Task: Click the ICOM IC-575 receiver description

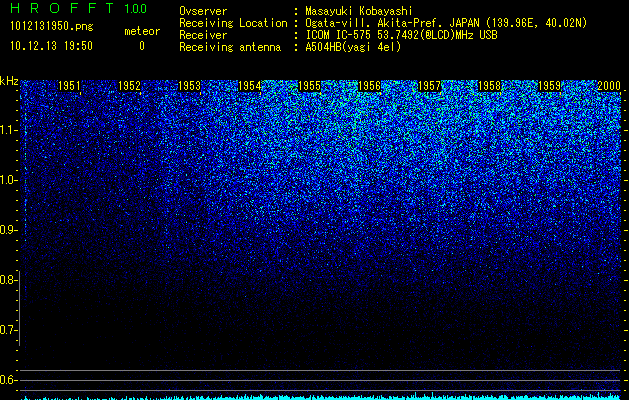Action: (401, 35)
